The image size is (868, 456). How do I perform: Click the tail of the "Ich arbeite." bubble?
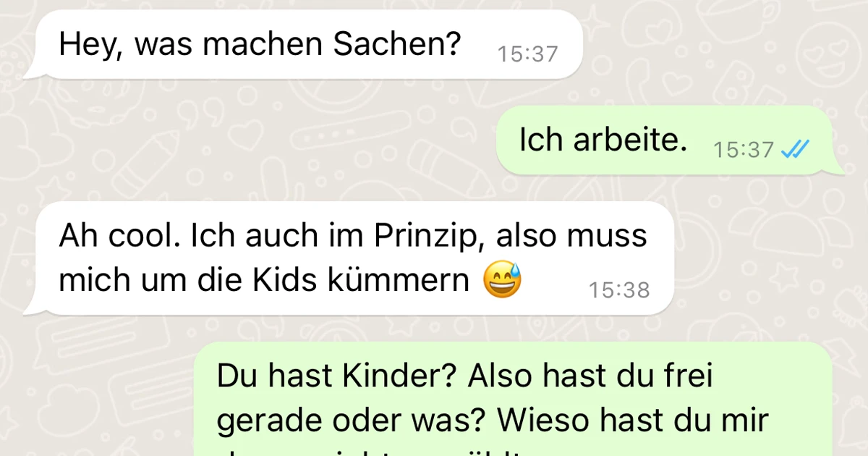click(838, 168)
